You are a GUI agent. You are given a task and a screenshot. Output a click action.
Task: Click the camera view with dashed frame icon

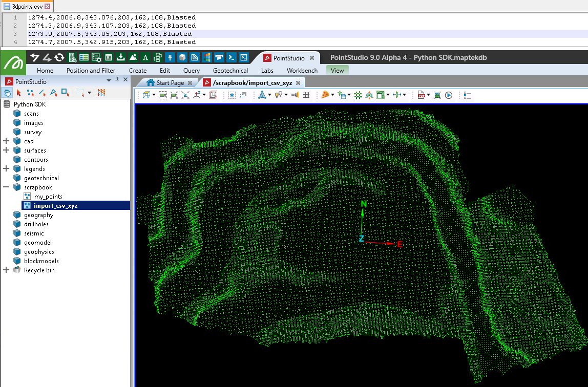(163, 95)
